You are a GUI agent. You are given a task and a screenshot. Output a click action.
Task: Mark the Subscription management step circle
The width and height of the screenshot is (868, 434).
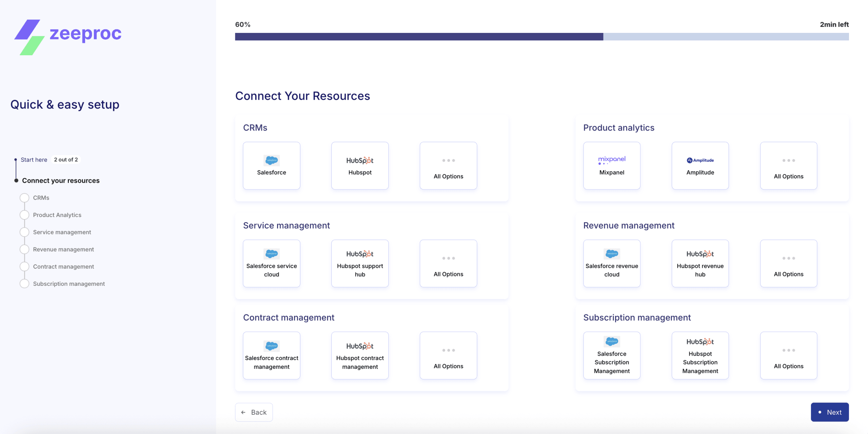click(24, 283)
